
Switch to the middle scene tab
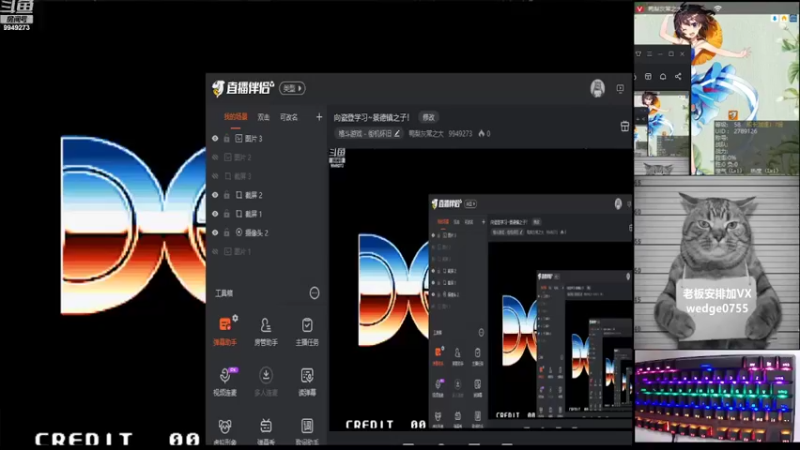point(263,117)
